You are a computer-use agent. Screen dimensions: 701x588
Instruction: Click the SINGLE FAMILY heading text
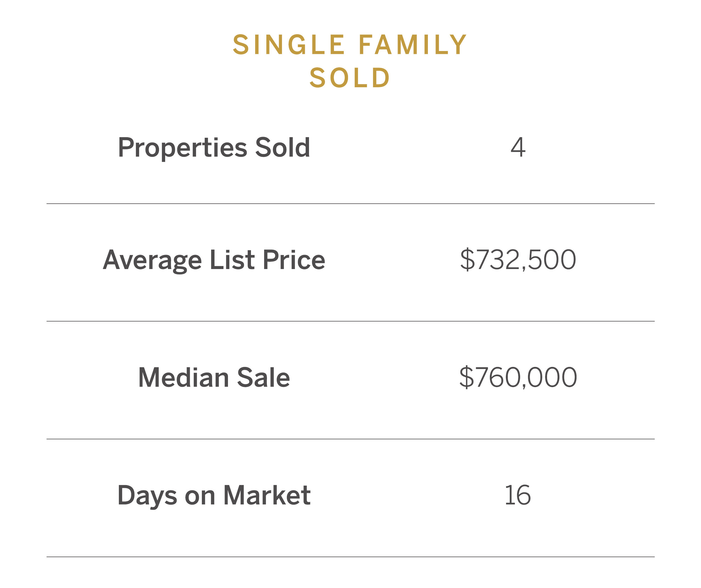[349, 44]
